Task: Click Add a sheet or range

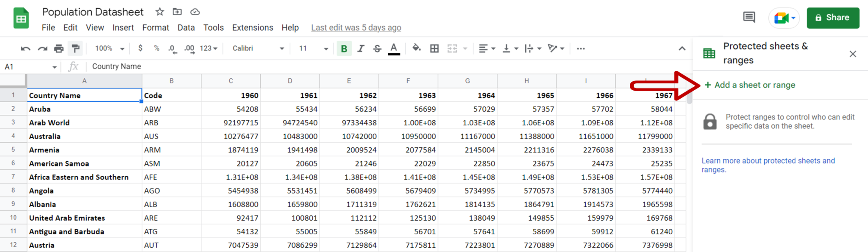Action: coord(750,85)
